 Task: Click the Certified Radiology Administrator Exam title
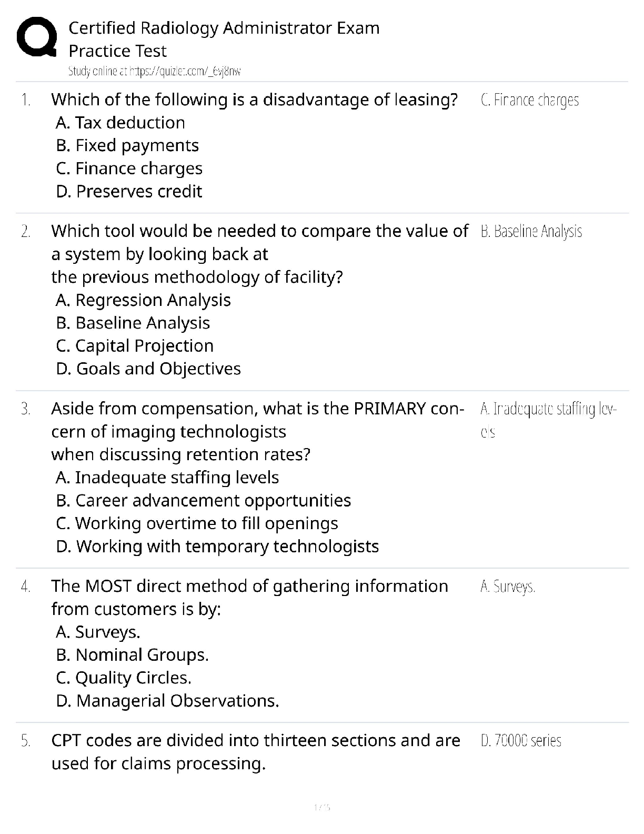pyautogui.click(x=224, y=28)
